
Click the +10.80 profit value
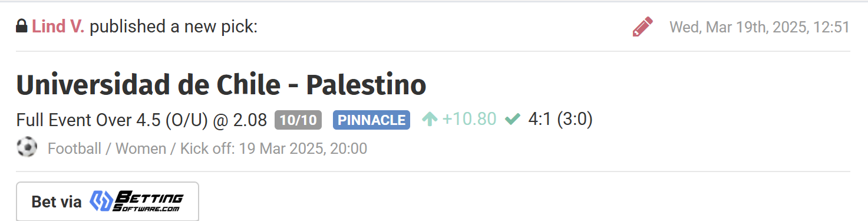pyautogui.click(x=469, y=120)
